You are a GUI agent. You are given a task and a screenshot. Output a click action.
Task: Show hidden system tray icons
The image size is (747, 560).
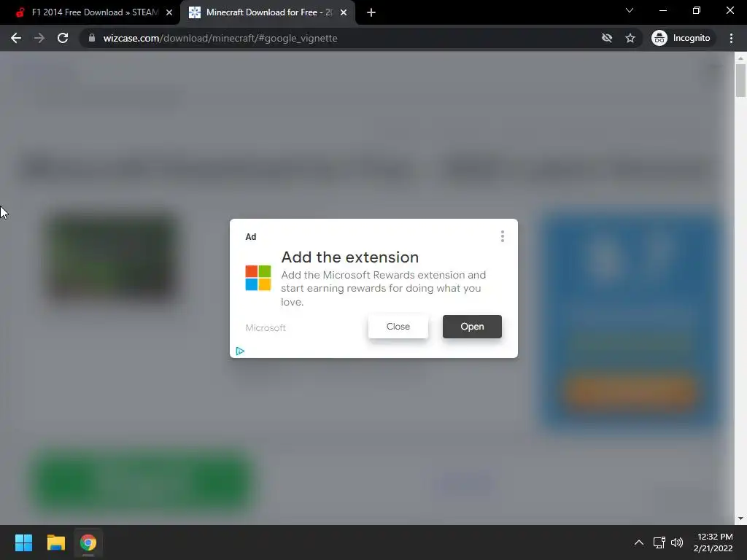click(639, 542)
